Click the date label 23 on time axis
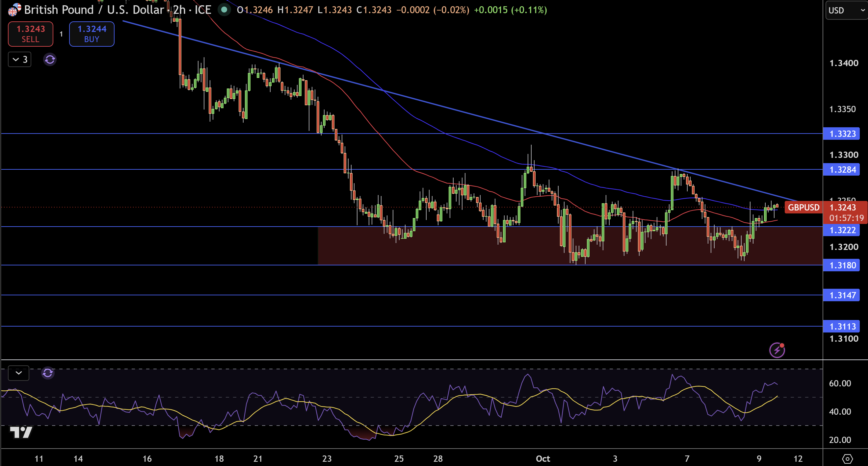Image resolution: width=868 pixels, height=466 pixels. pyautogui.click(x=327, y=458)
